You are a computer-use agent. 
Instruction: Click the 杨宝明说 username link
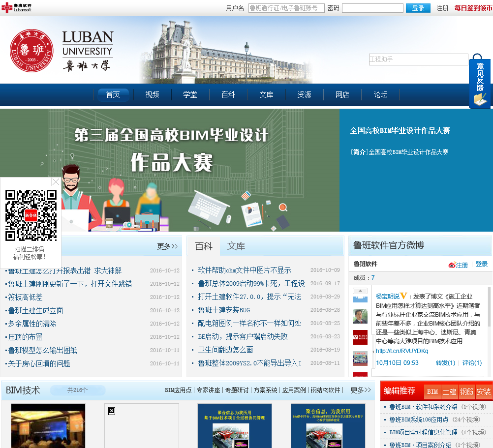click(387, 296)
